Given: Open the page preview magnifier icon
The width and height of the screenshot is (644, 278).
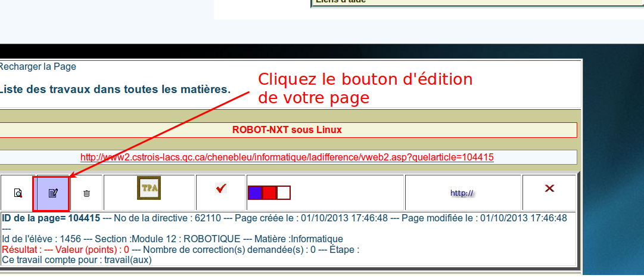Looking at the screenshot, I should click(x=18, y=193).
